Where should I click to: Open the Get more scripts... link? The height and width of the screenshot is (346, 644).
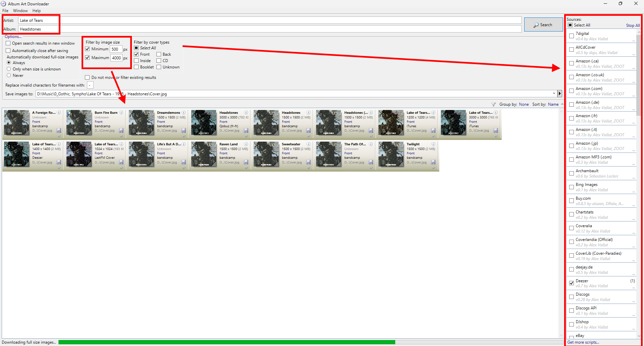[x=583, y=342]
